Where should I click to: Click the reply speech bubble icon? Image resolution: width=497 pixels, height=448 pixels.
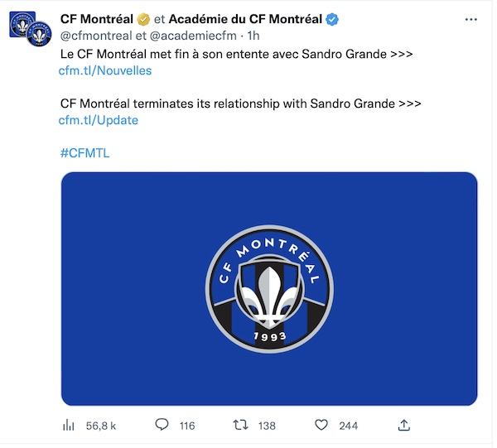tap(162, 425)
